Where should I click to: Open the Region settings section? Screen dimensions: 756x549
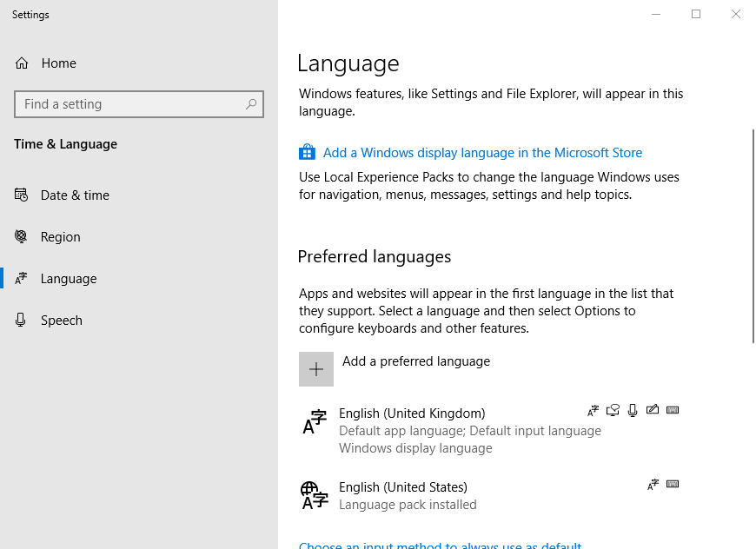139,236
